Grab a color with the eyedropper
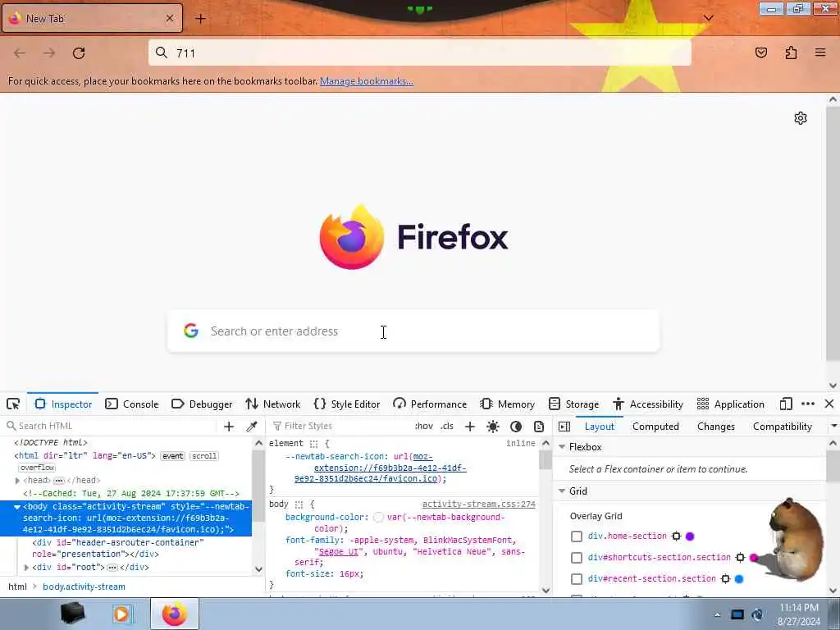Viewport: 840px width, 630px height. click(x=251, y=426)
